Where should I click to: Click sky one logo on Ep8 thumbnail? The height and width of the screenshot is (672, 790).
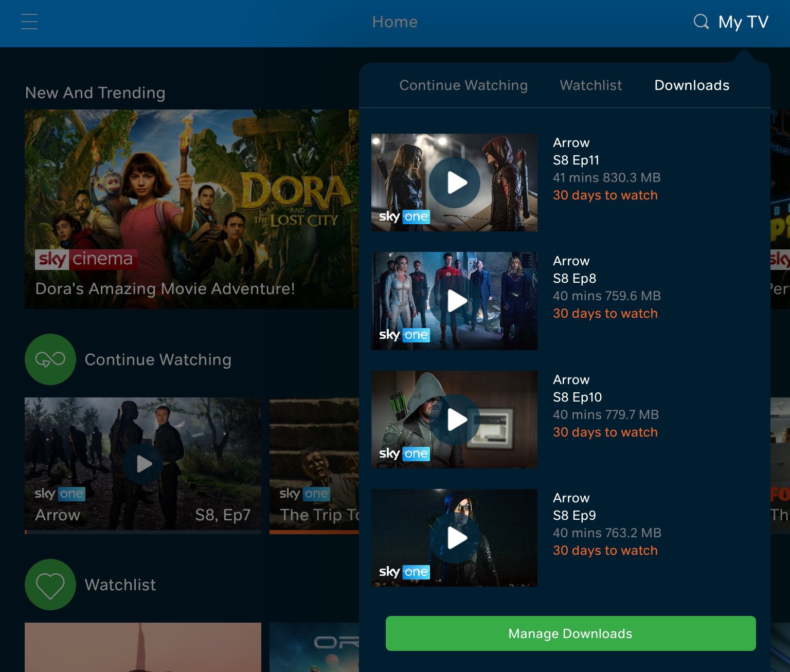(x=404, y=335)
